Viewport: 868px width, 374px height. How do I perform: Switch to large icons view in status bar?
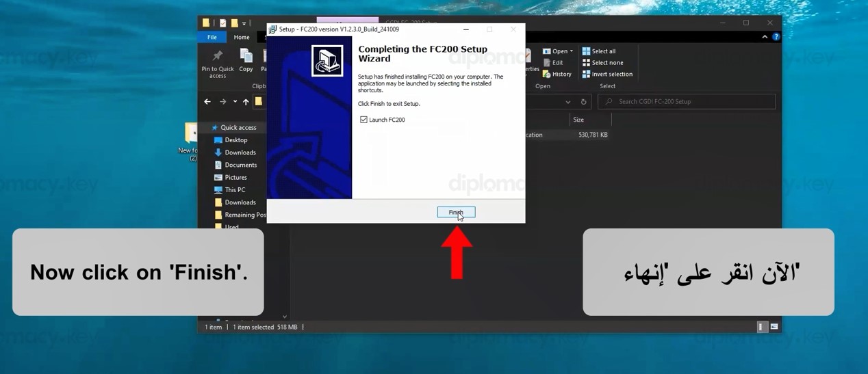(x=774, y=327)
